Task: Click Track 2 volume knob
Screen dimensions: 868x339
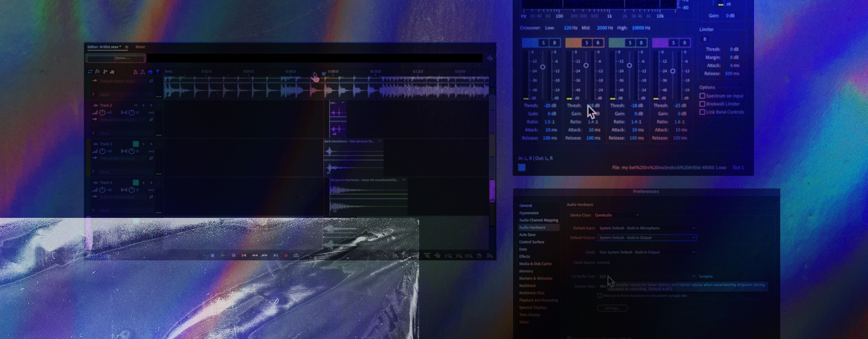Action: [102, 113]
